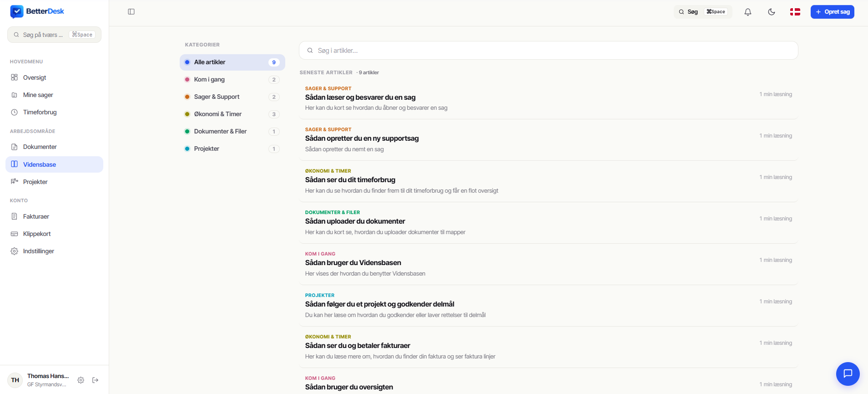Go to Mine sager
This screenshot has height=394, width=868.
[x=54, y=95]
